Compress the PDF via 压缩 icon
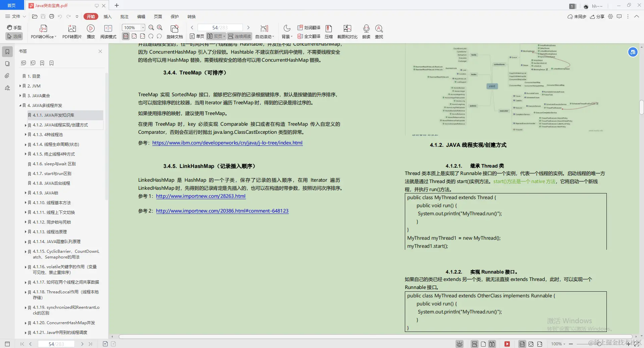 click(328, 31)
